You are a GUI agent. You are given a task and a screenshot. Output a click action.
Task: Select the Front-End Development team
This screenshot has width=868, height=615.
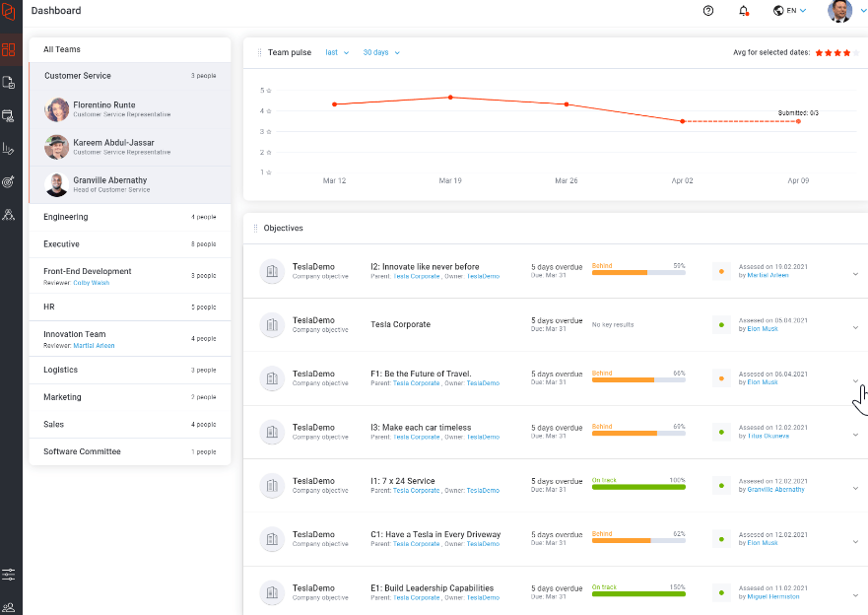pyautogui.click(x=129, y=276)
